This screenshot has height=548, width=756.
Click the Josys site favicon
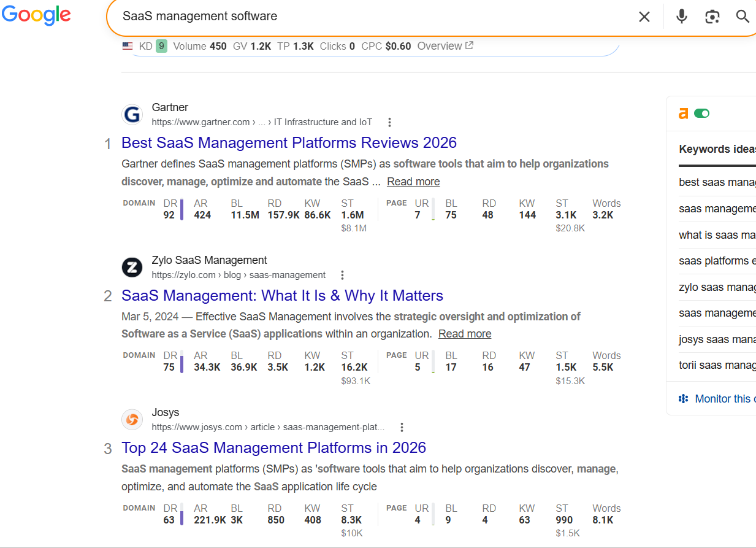click(132, 420)
